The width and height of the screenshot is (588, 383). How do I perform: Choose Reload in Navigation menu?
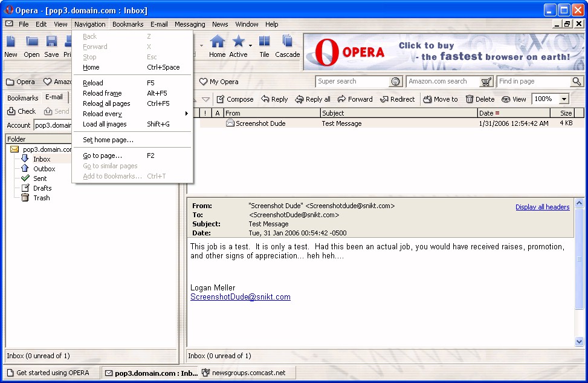coord(133,83)
